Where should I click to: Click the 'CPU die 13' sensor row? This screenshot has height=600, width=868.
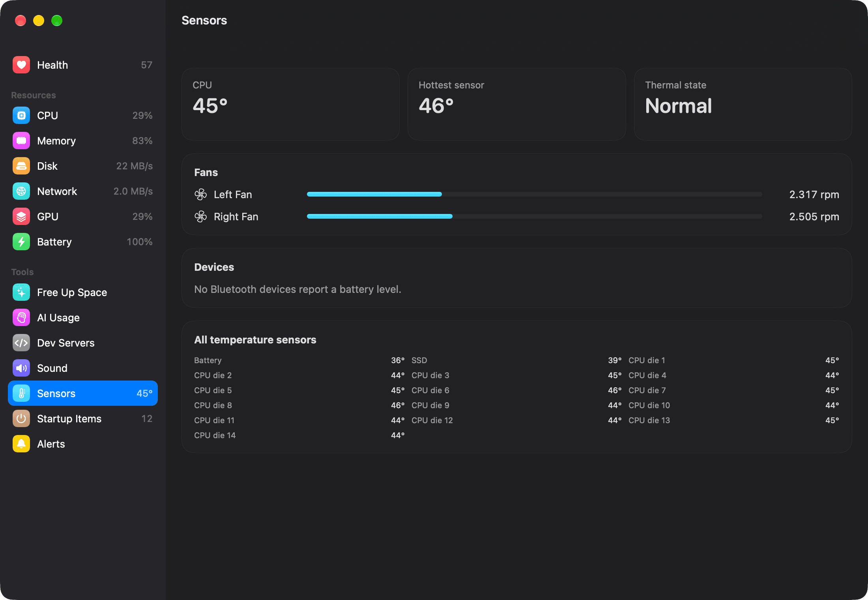[734, 420]
